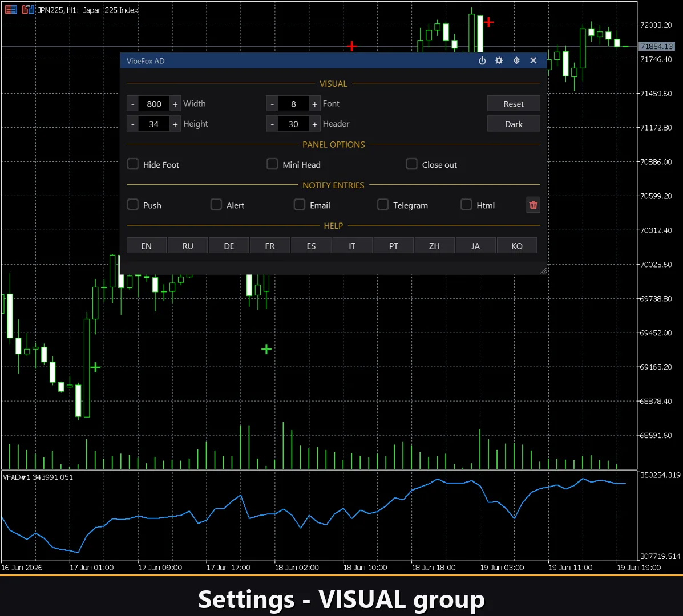Open settings via the gear icon

[499, 61]
